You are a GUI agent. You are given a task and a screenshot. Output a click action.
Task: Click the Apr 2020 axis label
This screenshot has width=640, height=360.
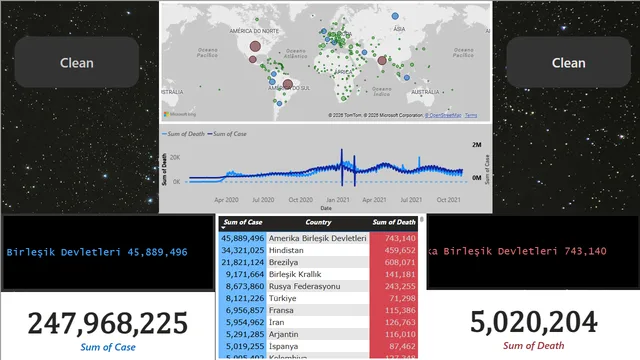click(x=226, y=200)
